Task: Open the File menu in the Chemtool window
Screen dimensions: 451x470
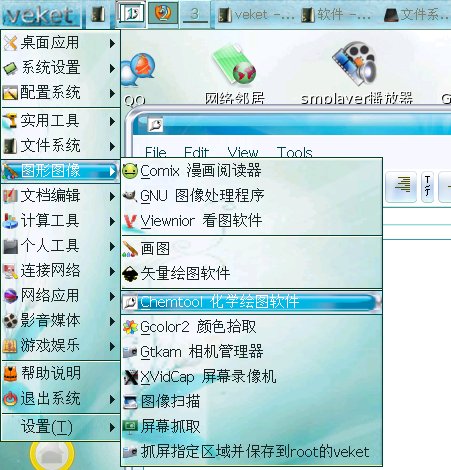Action: [x=156, y=153]
